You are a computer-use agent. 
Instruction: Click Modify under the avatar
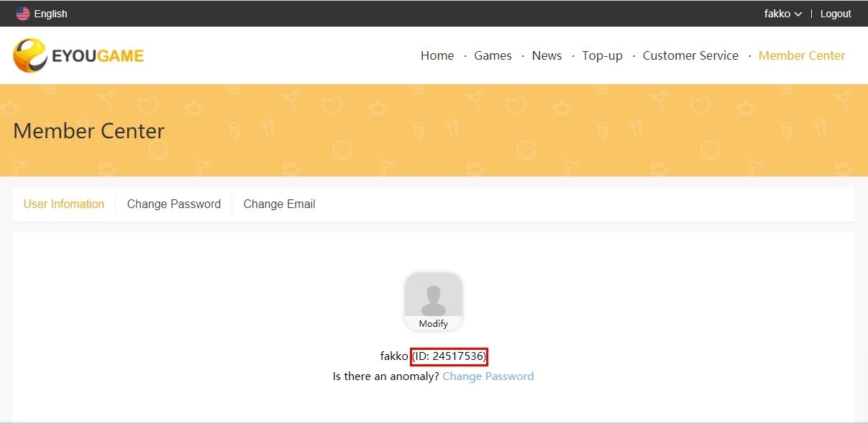click(434, 323)
